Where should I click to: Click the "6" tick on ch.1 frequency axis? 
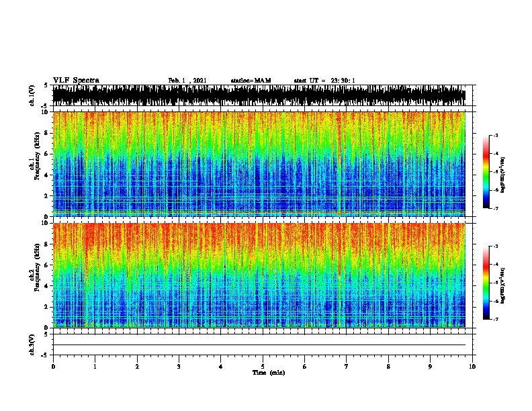coord(46,154)
